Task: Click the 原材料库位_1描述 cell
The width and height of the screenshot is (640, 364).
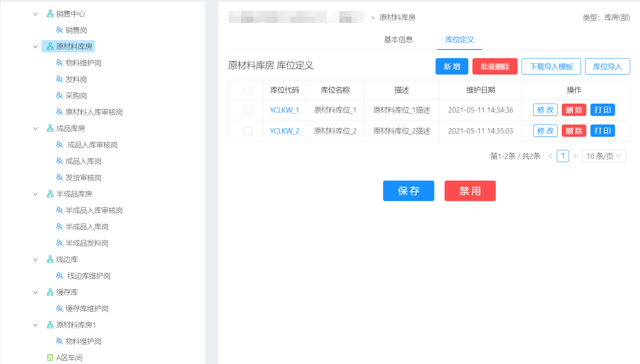Action: click(402, 110)
